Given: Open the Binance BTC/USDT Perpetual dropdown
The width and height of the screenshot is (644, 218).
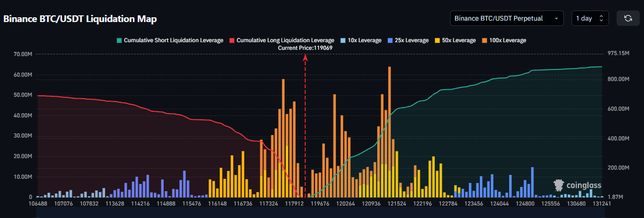Looking at the screenshot, I should tap(507, 18).
